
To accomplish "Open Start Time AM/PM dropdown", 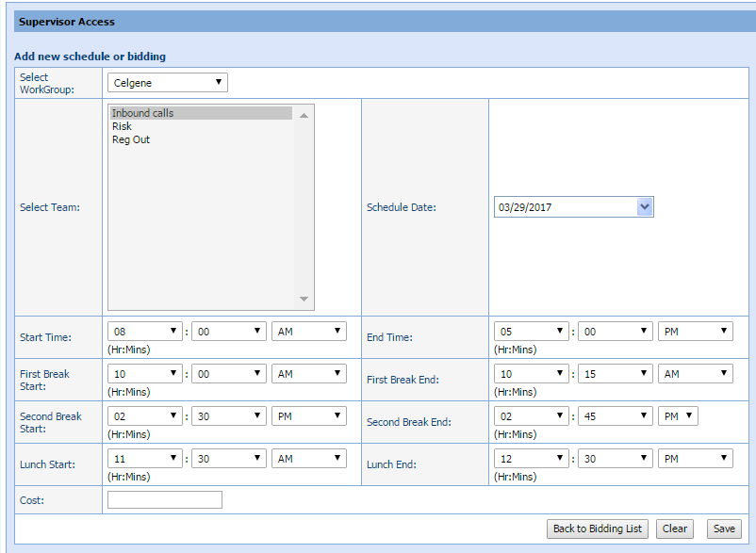I will pos(308,332).
